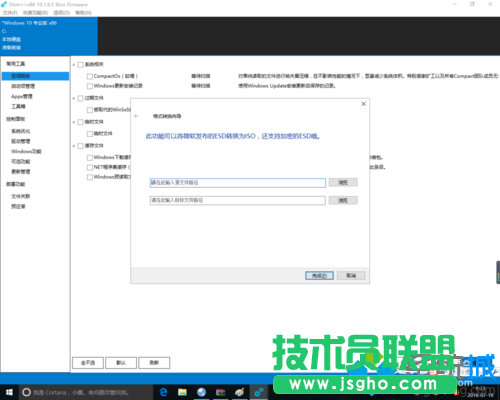Open the 恢复功能(R) menu
Screen dimensions: 500x400
35,13
